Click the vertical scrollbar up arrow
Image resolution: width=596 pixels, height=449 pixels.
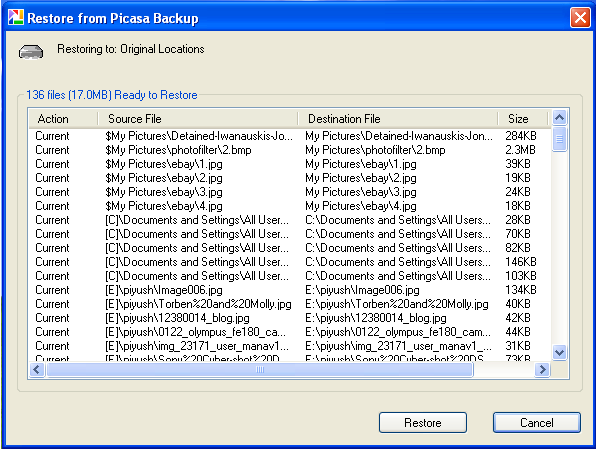[559, 117]
